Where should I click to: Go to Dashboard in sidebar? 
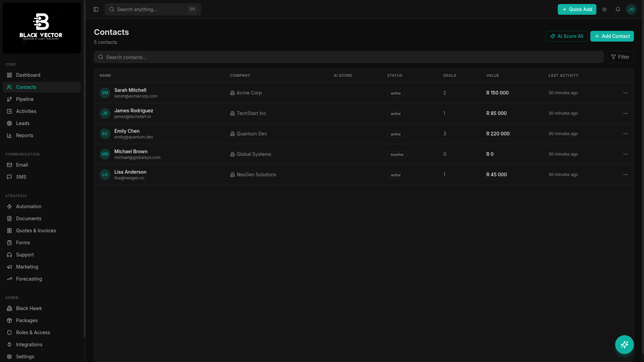point(42,75)
